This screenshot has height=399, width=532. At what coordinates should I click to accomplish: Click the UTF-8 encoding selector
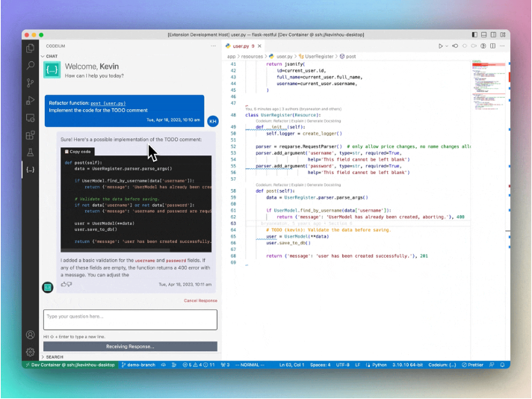tap(343, 365)
